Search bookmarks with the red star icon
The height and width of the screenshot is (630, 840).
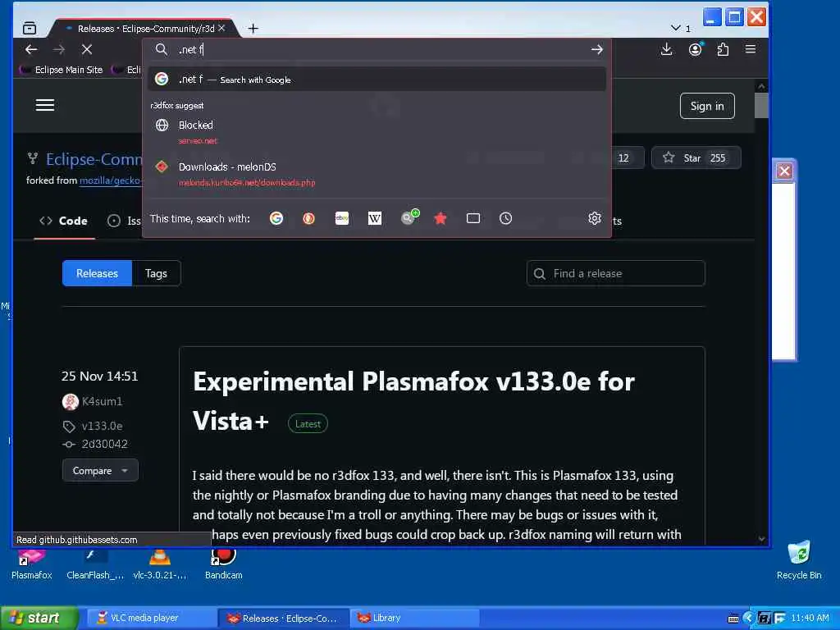[441, 218]
